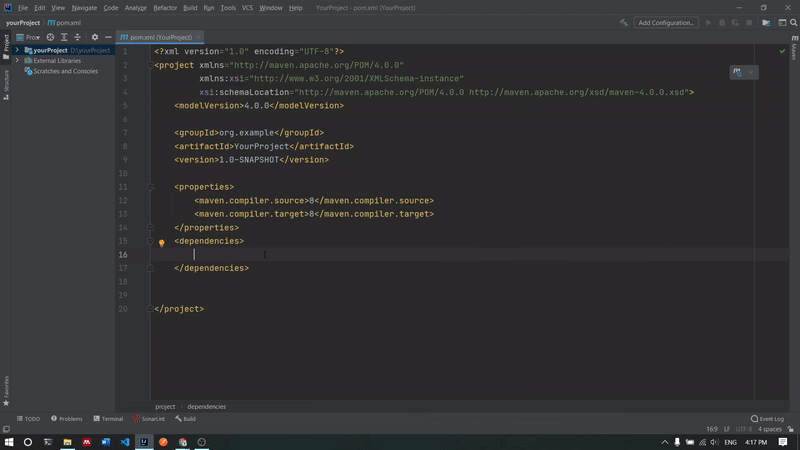The height and width of the screenshot is (450, 800).
Task: Open the Favorites side tool window
Action: [x=6, y=391]
